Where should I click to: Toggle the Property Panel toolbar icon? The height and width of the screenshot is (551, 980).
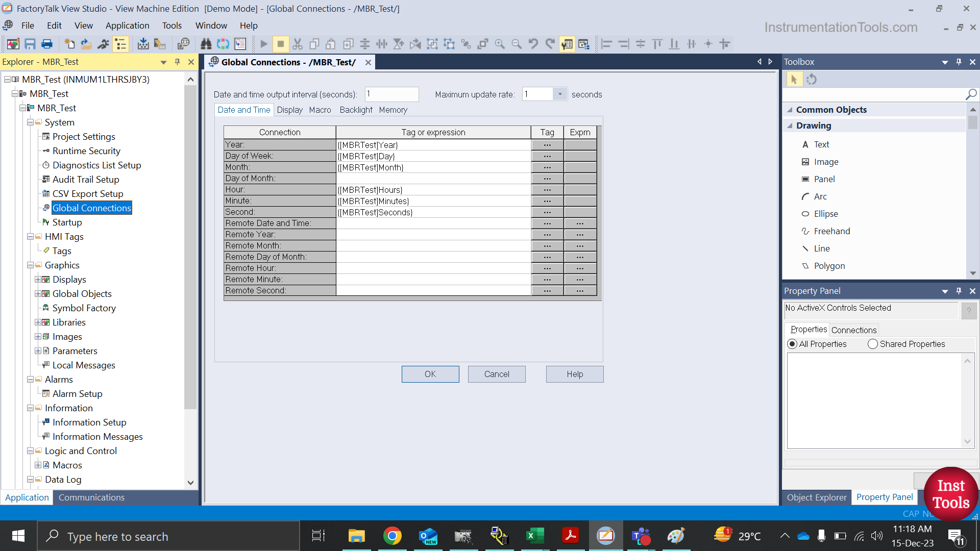(x=567, y=44)
